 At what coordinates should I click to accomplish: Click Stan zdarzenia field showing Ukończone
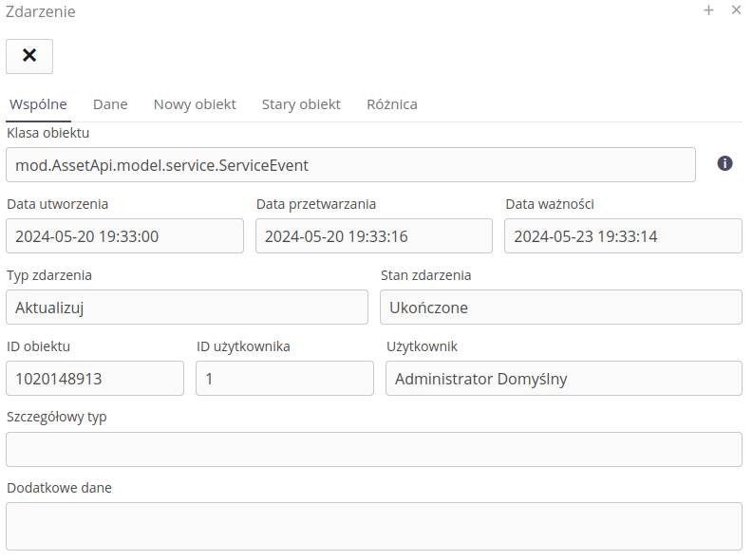pos(560,308)
